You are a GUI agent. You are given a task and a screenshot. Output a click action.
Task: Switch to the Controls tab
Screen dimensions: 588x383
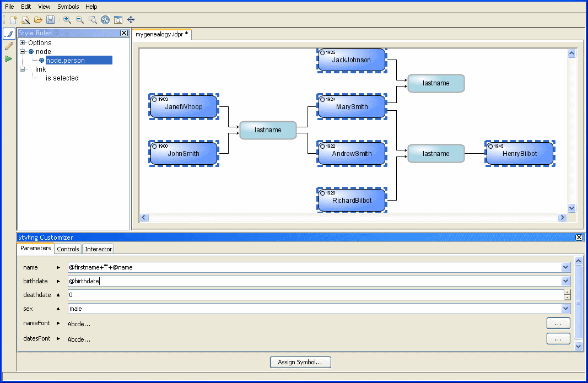pyautogui.click(x=68, y=249)
